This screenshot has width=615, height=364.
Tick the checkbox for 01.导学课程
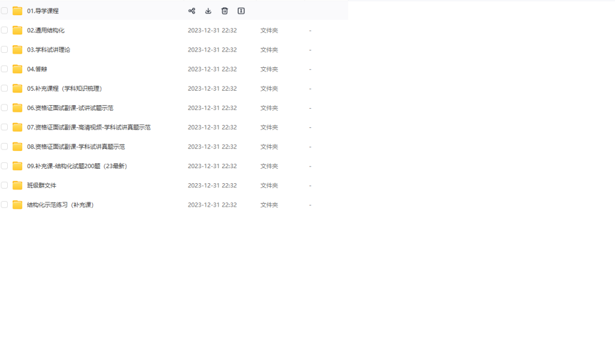[5, 11]
